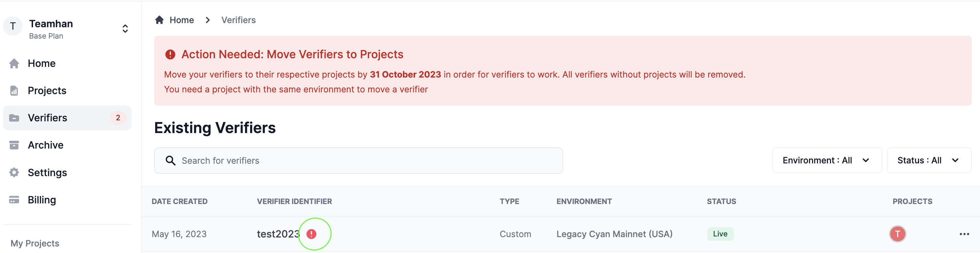Click the home icon in breadcrumb
This screenshot has width=980, height=253.
159,20
